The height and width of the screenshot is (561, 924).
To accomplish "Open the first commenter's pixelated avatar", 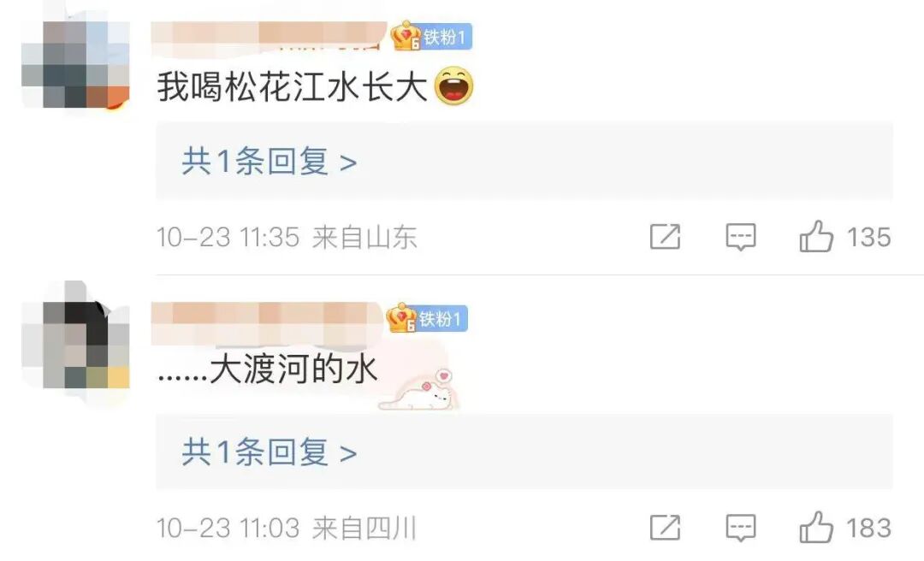I will (75, 63).
